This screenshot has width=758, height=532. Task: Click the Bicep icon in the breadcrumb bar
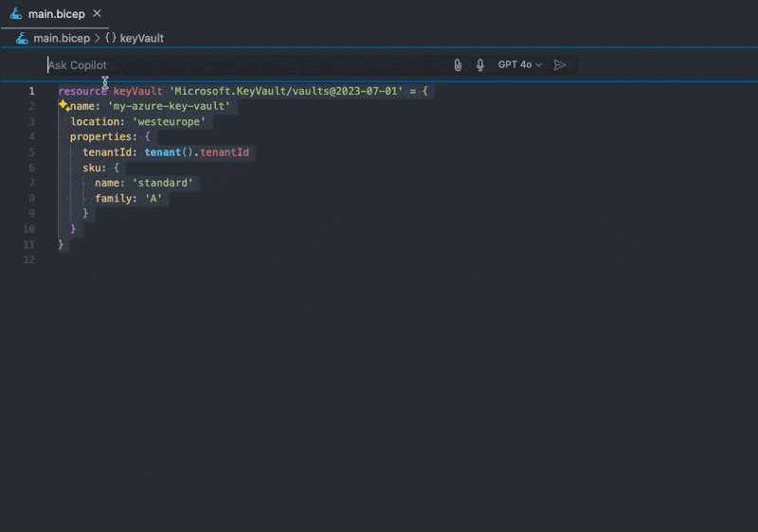pyautogui.click(x=22, y=38)
